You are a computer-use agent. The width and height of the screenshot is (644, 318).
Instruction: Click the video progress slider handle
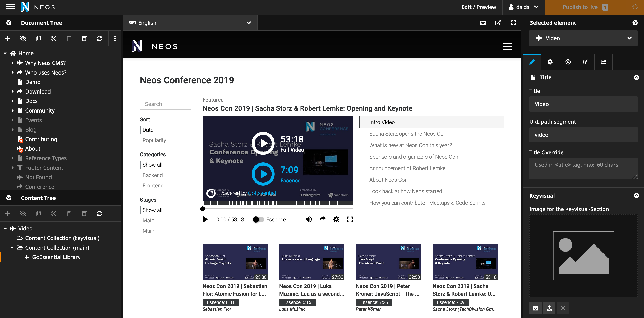coord(203,209)
